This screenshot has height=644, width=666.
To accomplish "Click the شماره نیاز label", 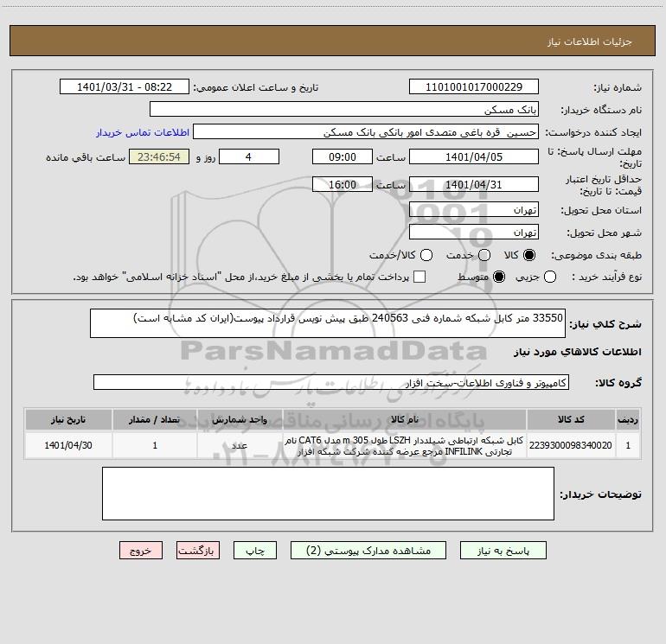I will pyautogui.click(x=618, y=88).
